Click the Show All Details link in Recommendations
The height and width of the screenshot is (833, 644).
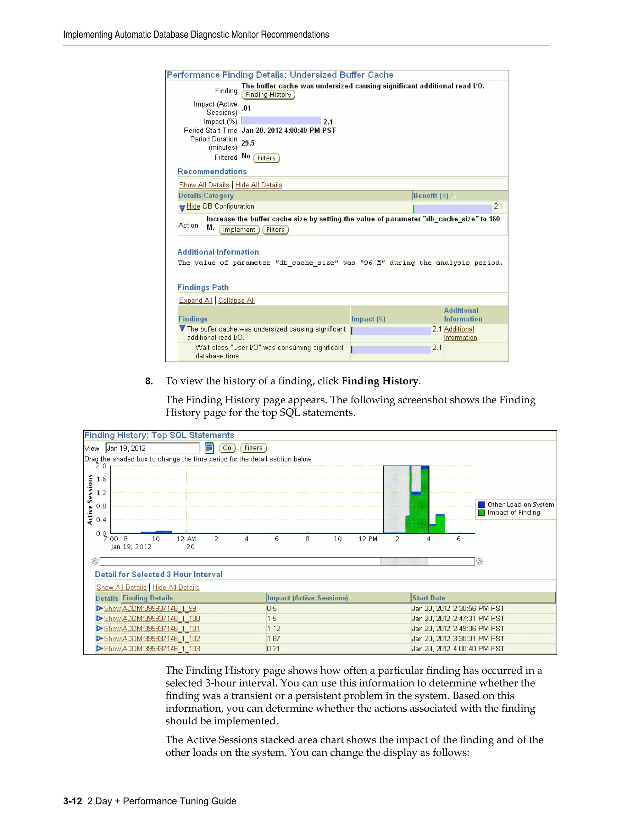point(204,185)
